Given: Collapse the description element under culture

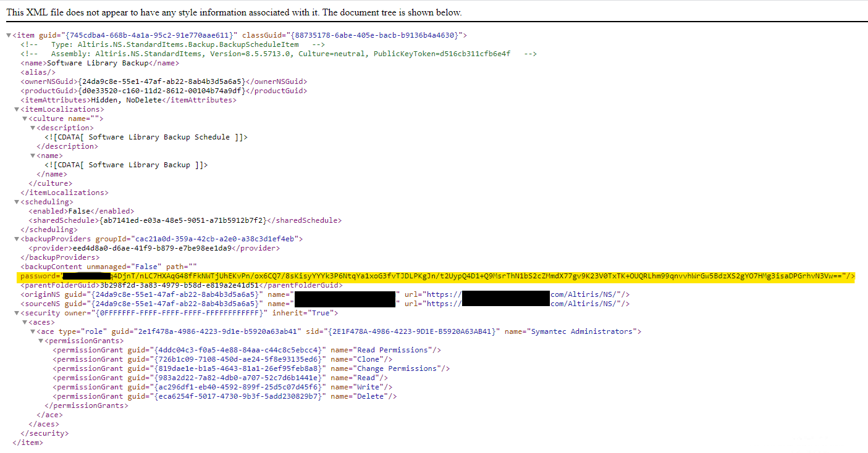Looking at the screenshot, I should pyautogui.click(x=33, y=128).
